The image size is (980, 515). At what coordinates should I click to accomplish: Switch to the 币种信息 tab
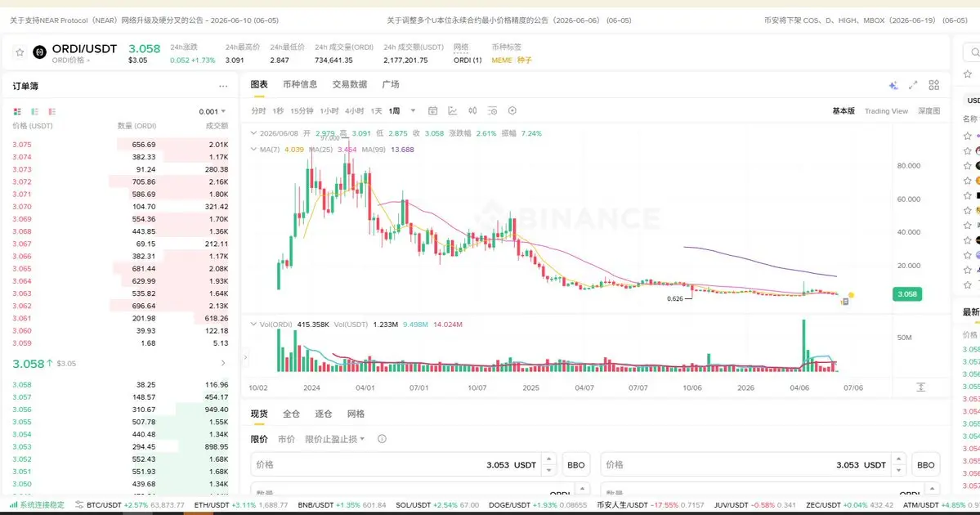300,84
